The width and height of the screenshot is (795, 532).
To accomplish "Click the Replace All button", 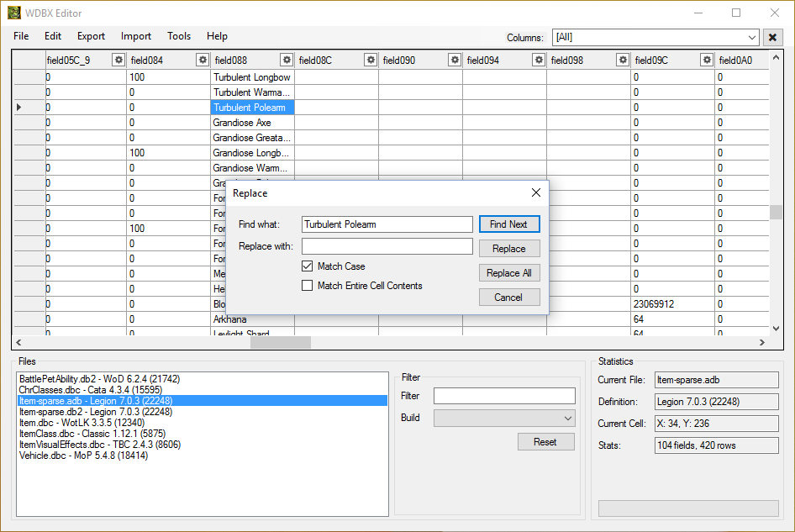I will point(509,273).
